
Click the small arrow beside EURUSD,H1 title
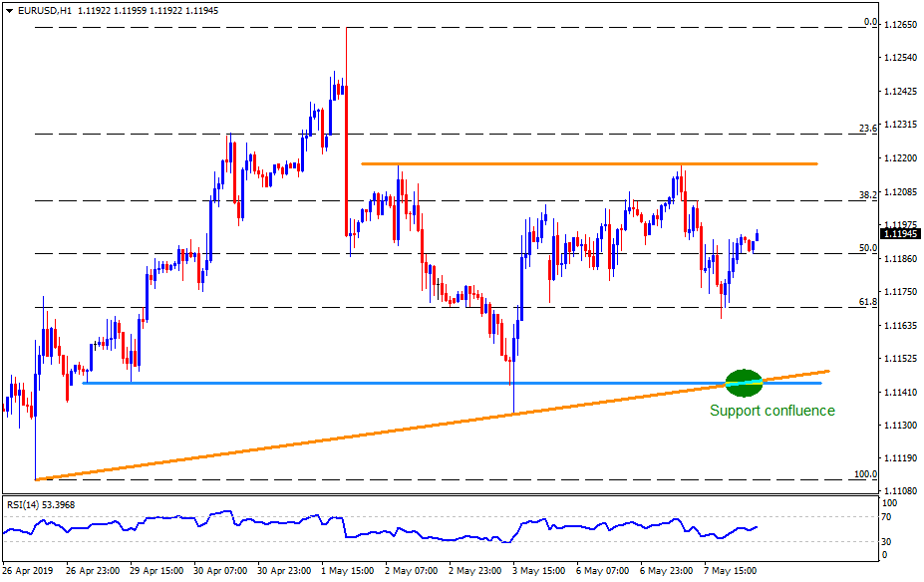pyautogui.click(x=9, y=10)
